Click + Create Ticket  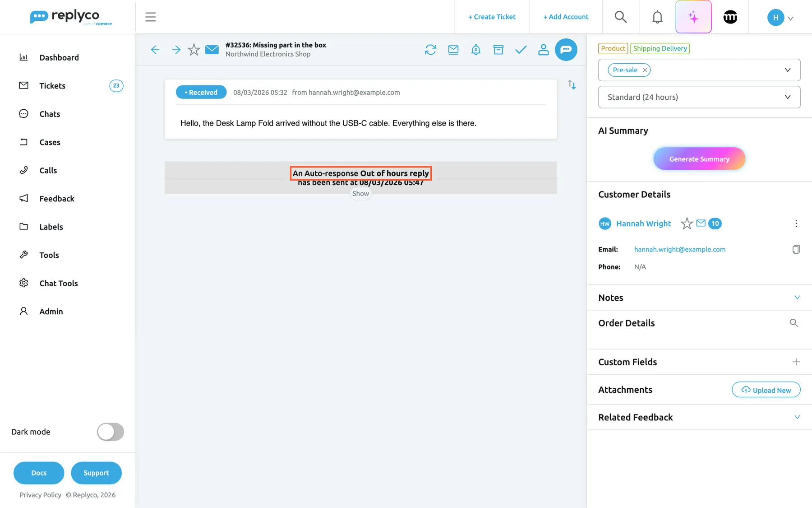pos(492,17)
